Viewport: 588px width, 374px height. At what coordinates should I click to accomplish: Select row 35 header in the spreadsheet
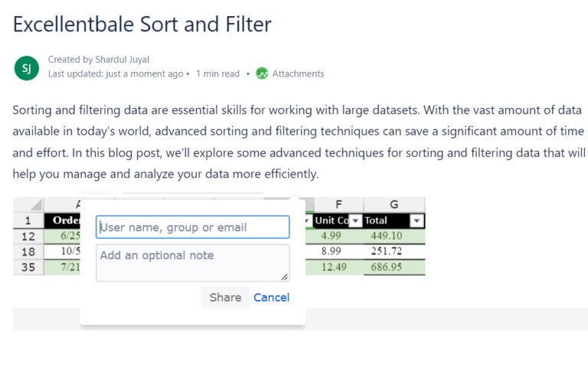coord(28,267)
